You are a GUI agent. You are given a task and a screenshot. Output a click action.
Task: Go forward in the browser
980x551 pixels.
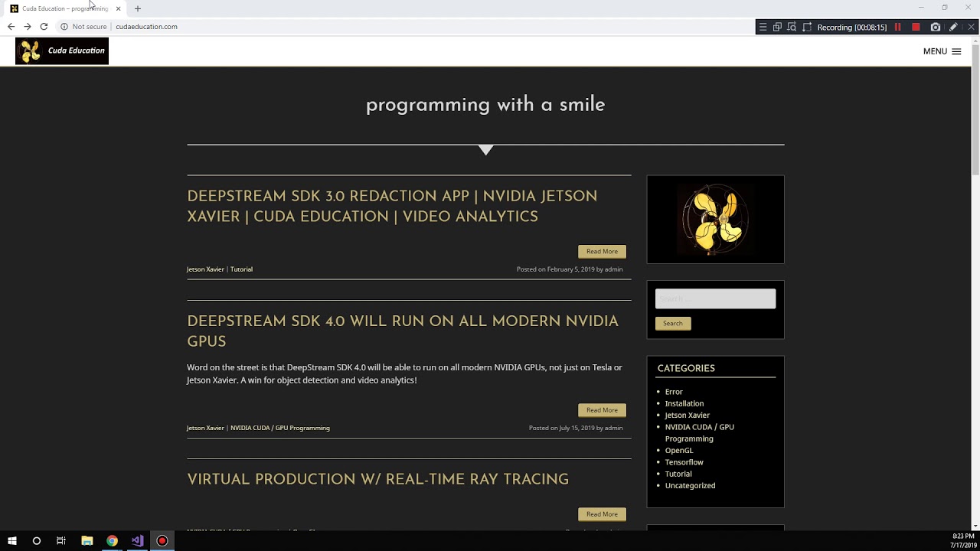[x=28, y=27]
